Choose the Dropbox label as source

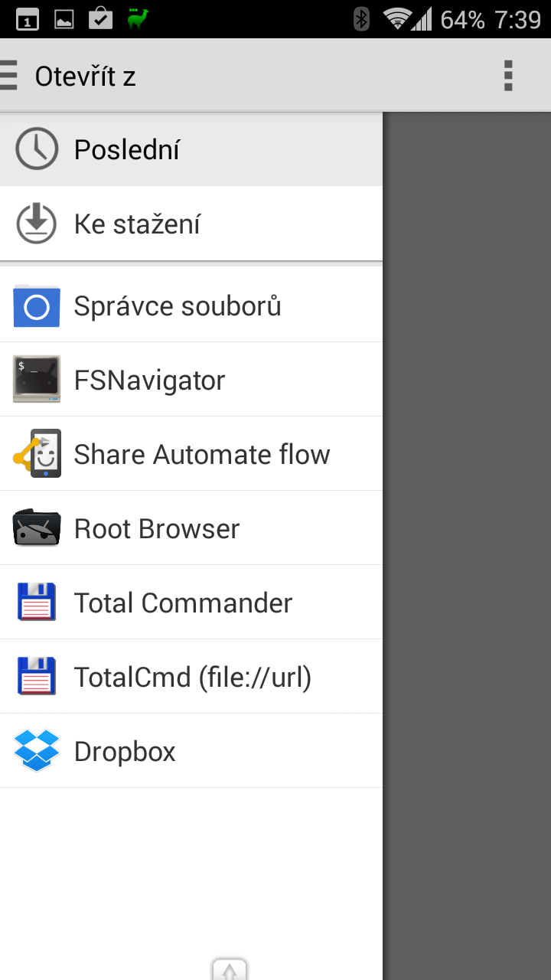[x=125, y=752]
